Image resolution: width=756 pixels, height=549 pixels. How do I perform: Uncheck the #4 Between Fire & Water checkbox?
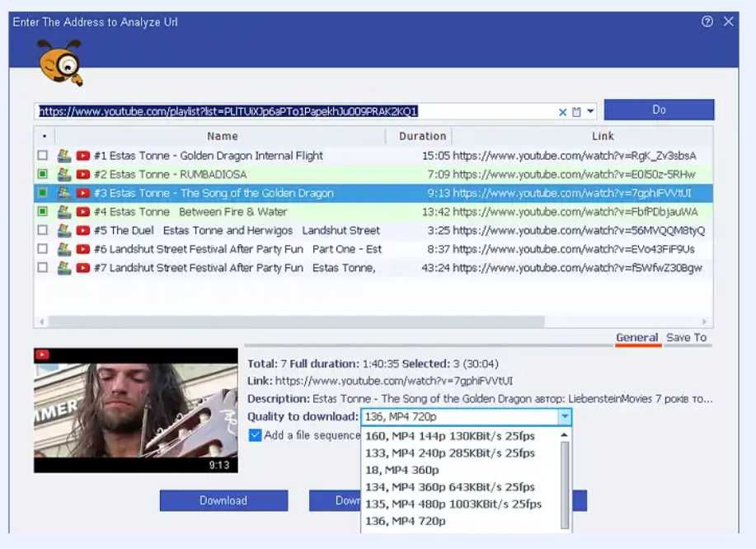(x=42, y=211)
